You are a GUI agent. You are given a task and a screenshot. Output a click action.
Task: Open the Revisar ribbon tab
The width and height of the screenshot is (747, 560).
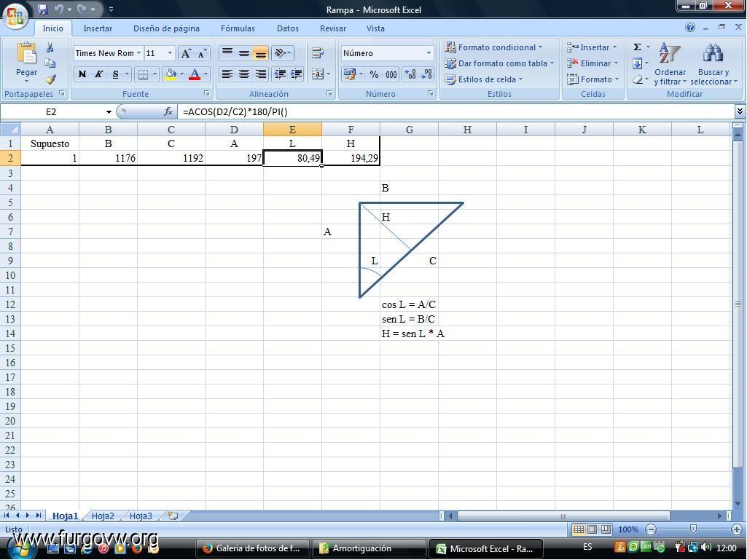(x=333, y=28)
